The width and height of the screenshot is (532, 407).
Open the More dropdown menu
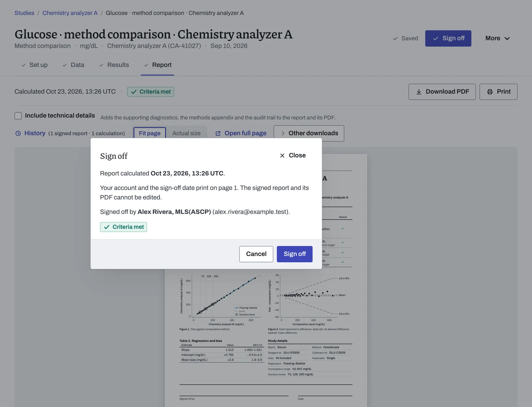point(497,38)
